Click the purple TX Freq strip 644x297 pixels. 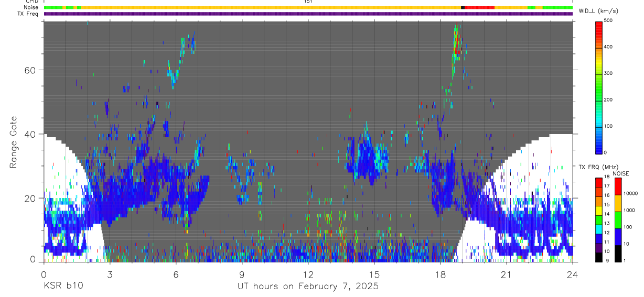click(x=308, y=14)
